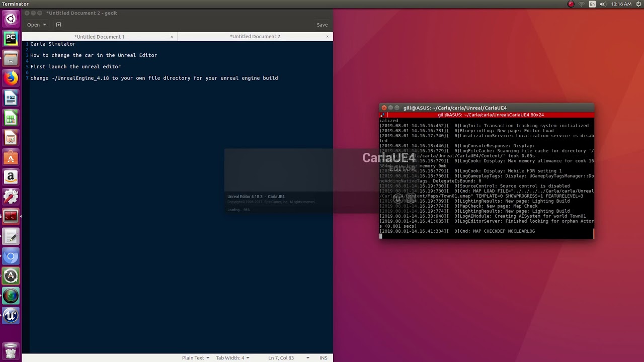Click the red recording indicator in top bar

pyautogui.click(x=571, y=4)
